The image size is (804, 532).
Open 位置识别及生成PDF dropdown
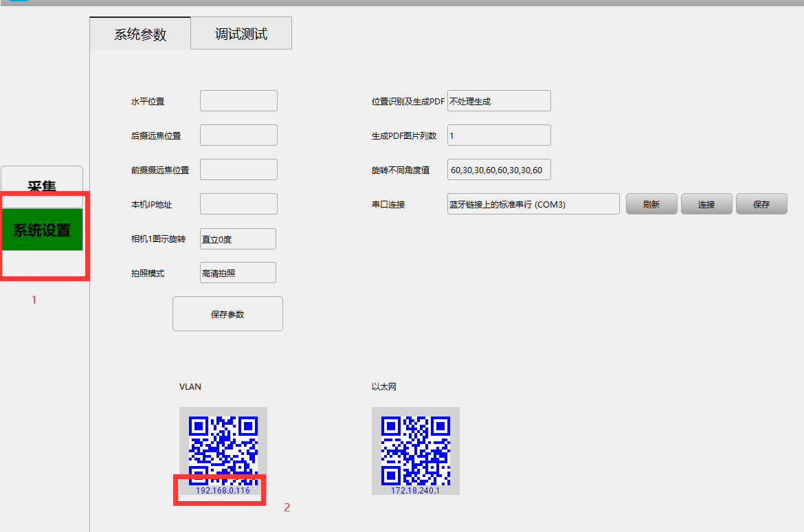pyautogui.click(x=499, y=101)
